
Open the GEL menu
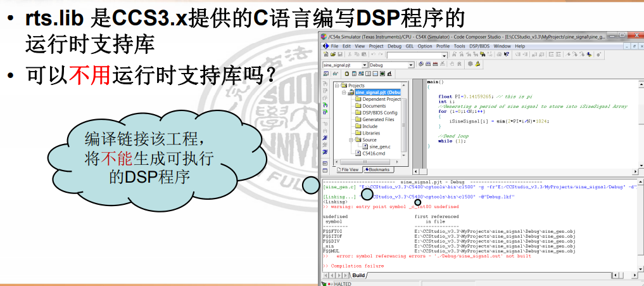410,46
